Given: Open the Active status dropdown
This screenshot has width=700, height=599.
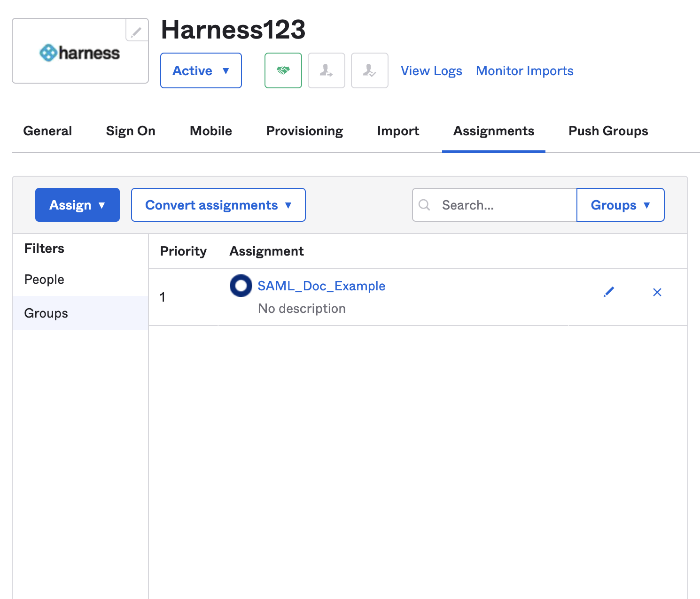Looking at the screenshot, I should tap(201, 70).
